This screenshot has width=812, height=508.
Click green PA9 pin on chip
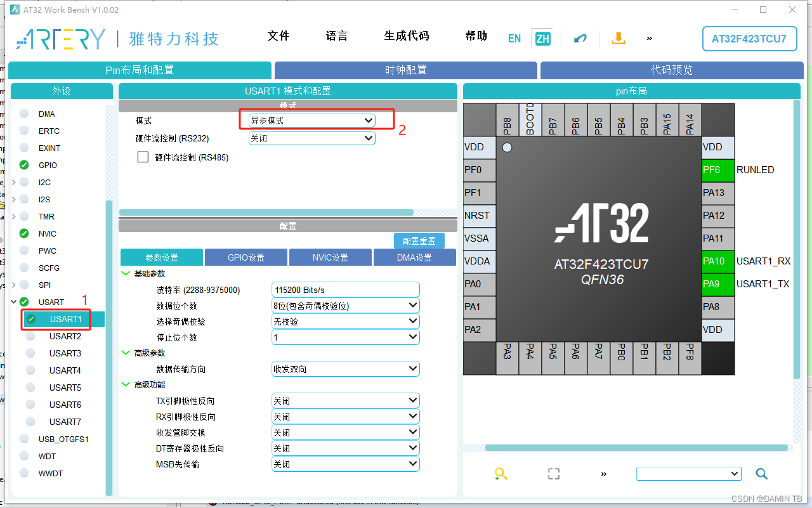click(x=717, y=284)
